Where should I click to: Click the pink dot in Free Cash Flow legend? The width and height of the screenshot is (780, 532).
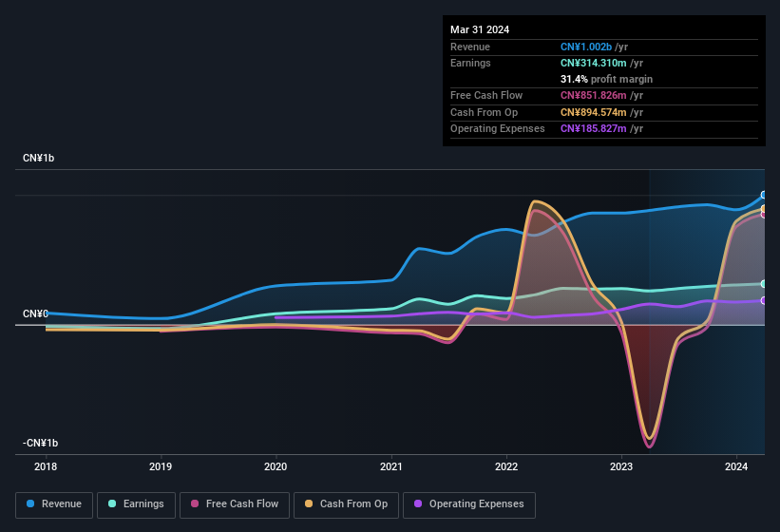click(x=195, y=503)
